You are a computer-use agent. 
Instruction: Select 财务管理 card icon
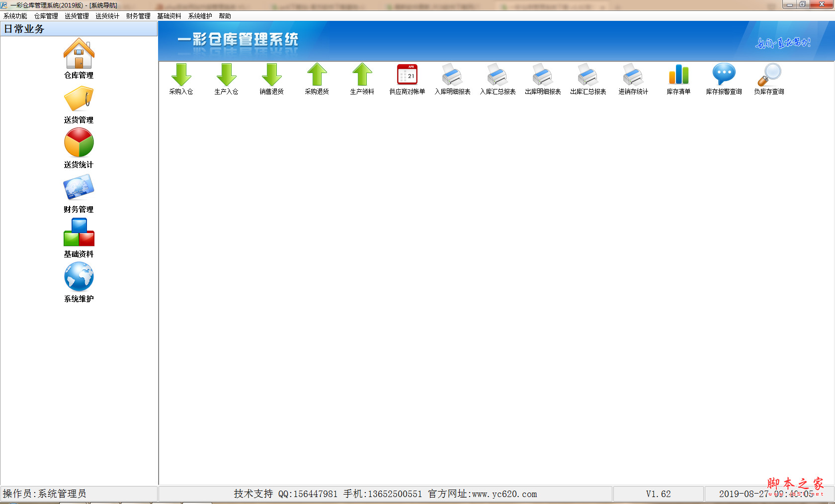(79, 187)
